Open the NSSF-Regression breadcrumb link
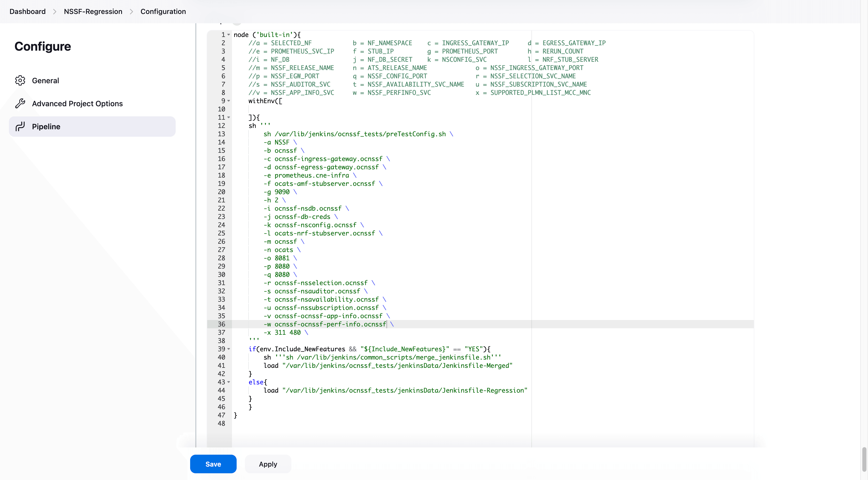Screen dimensions: 868x480 (93, 11)
